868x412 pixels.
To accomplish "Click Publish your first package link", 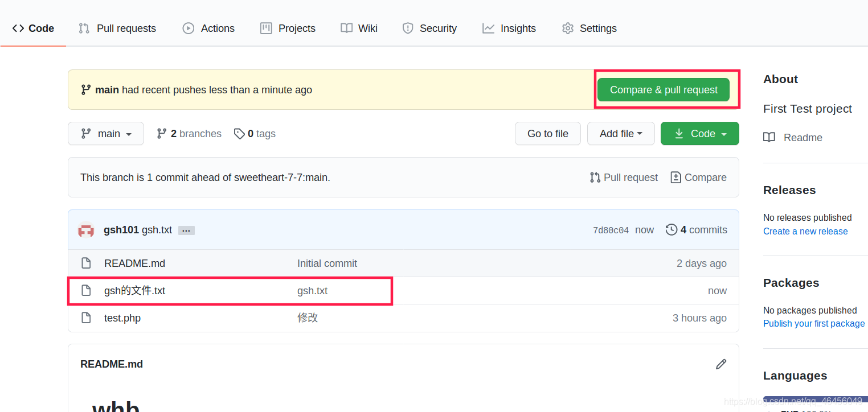I will [x=814, y=324].
